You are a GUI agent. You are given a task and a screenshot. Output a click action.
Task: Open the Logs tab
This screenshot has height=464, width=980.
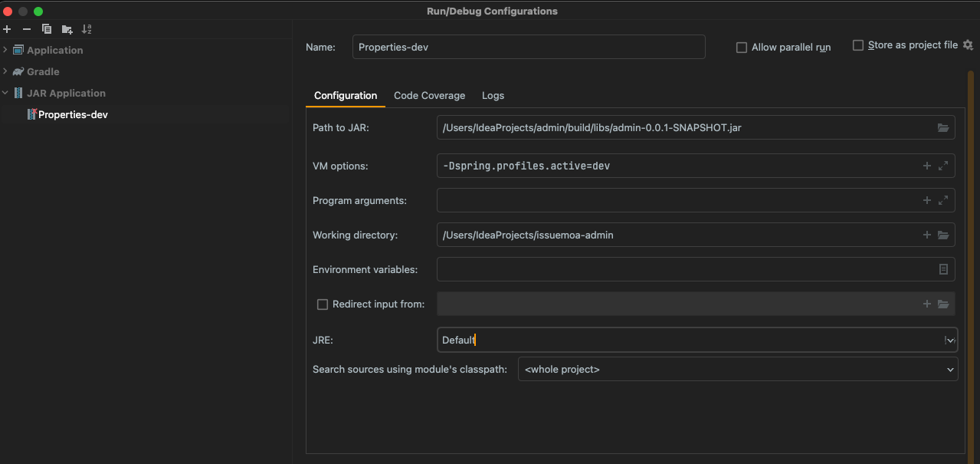click(493, 95)
